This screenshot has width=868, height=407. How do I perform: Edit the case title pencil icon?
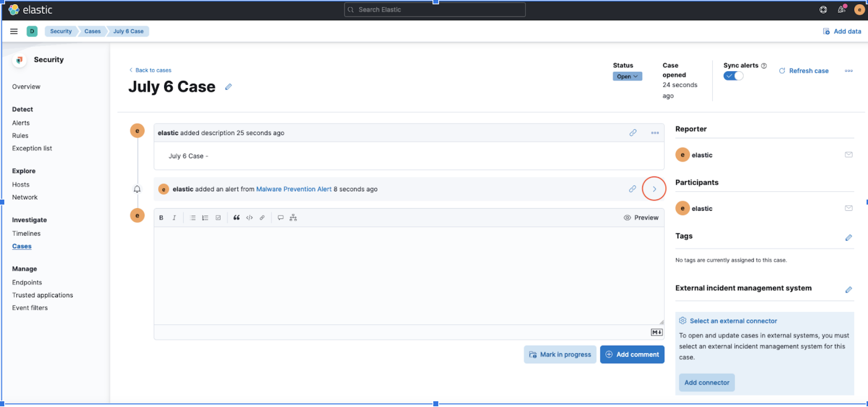(x=228, y=87)
